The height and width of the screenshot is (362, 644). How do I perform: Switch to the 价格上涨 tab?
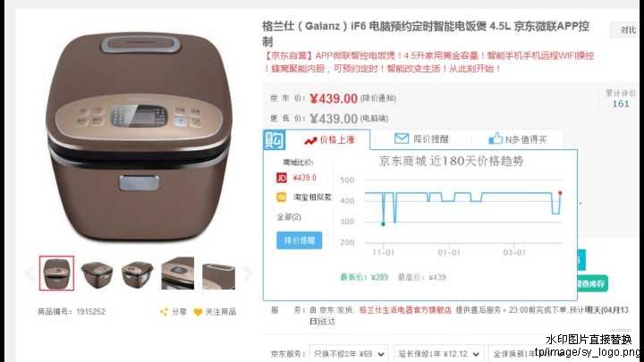(329, 140)
